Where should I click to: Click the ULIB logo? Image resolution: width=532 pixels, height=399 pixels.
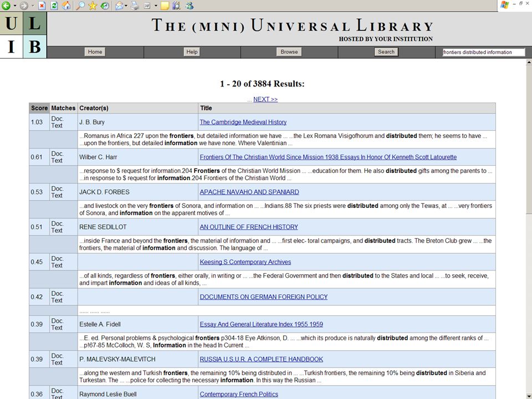click(23, 35)
